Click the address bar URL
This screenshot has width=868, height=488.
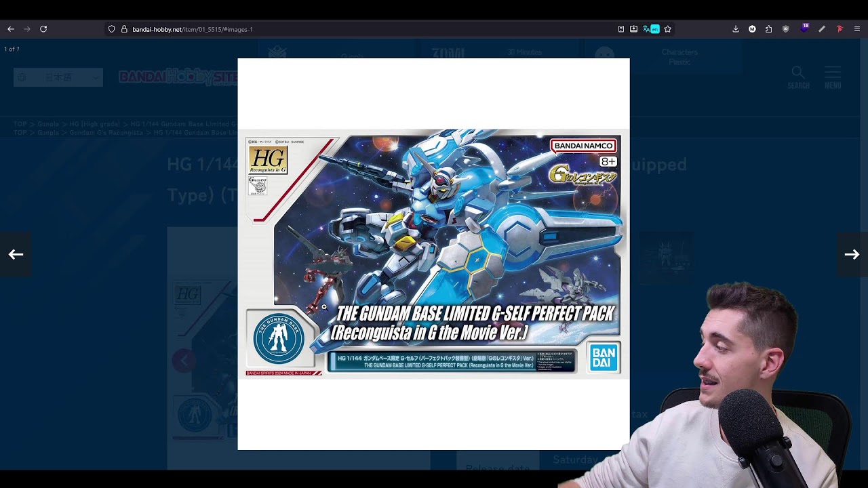193,29
